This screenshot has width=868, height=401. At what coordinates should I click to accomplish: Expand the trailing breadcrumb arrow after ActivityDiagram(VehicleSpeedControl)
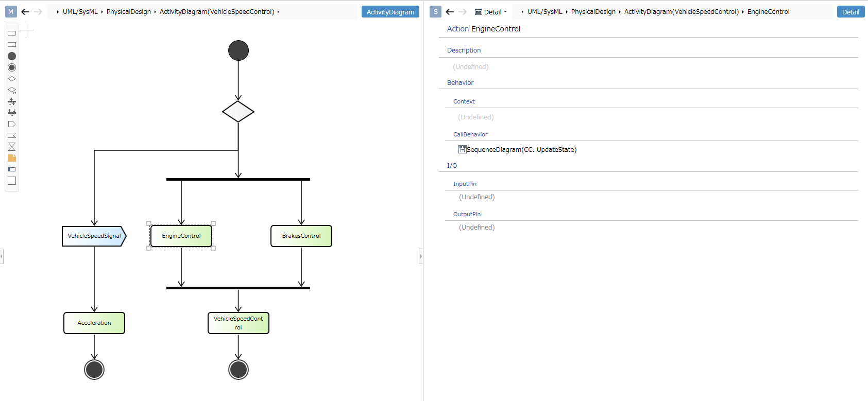278,12
